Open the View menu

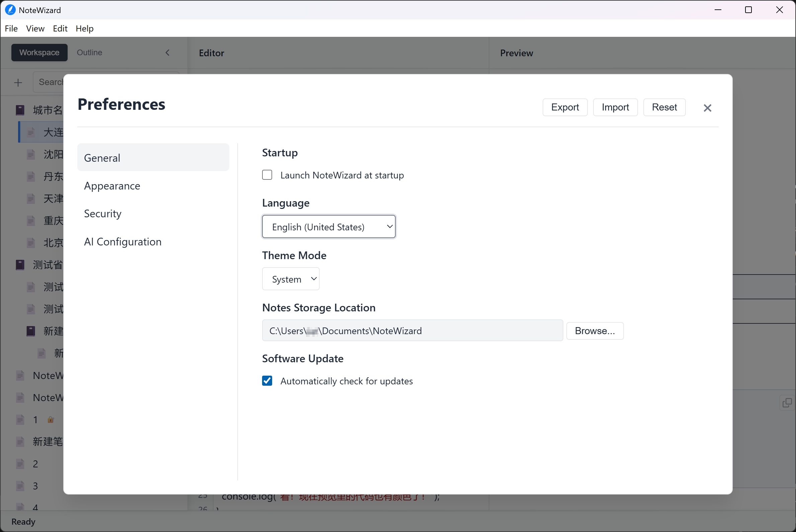pyautogui.click(x=35, y=28)
